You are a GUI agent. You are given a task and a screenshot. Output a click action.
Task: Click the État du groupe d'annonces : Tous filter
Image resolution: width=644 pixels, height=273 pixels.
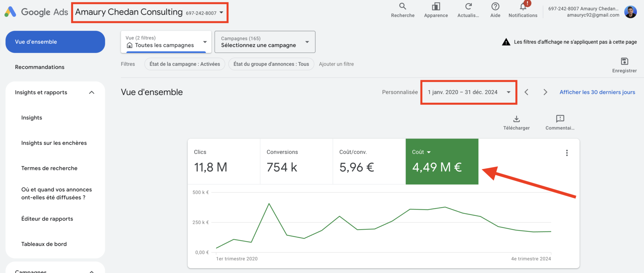(271, 64)
